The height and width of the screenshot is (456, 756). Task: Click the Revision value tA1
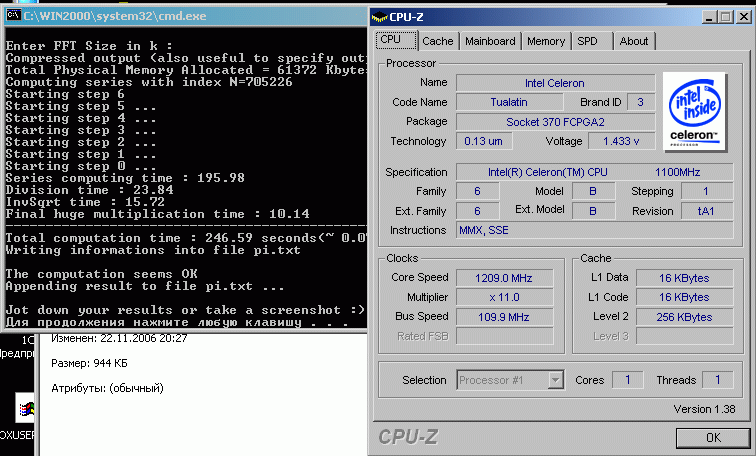[x=707, y=211]
